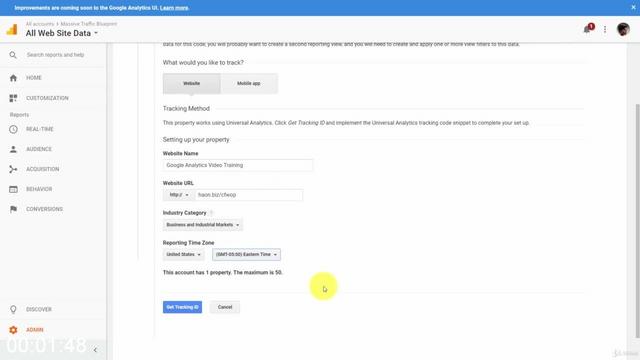Click the Google Analytics logo
640x360 pixels.
pos(12,29)
